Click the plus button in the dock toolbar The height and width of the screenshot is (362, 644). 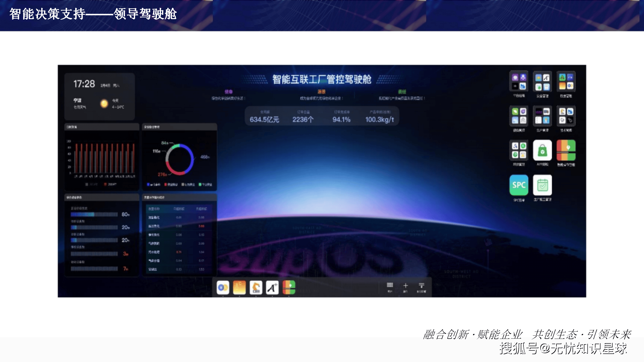(x=406, y=286)
